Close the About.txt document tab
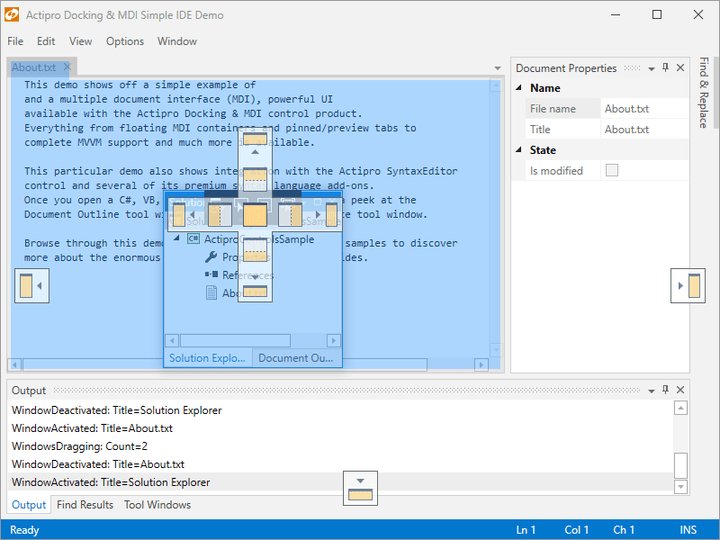 [66, 68]
